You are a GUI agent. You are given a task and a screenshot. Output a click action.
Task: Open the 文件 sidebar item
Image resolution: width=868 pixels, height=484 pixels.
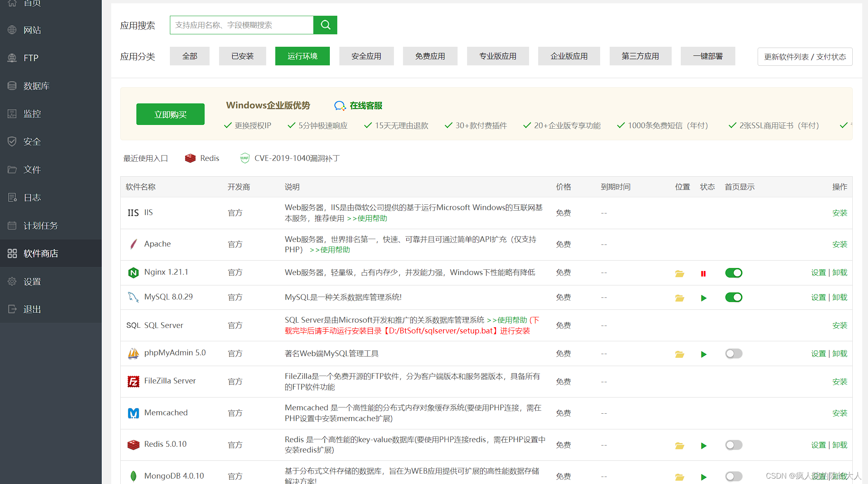pos(50,170)
